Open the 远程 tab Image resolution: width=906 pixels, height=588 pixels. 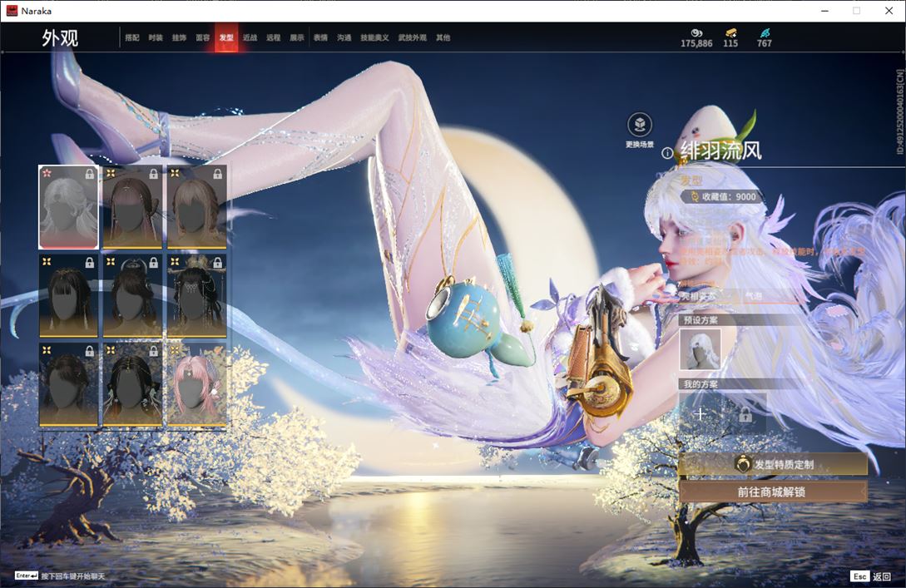274,37
